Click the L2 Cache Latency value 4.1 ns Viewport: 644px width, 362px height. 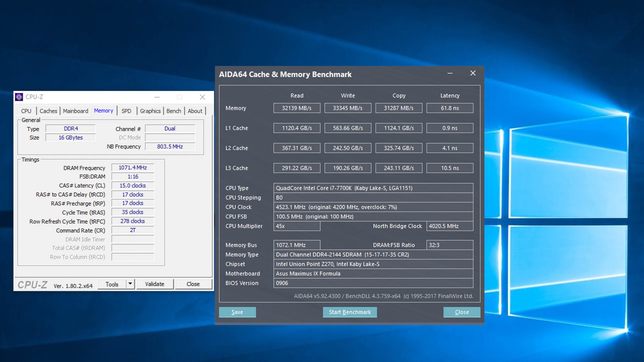(x=450, y=148)
